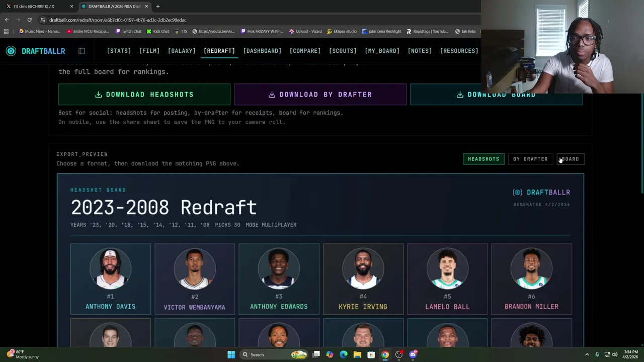Screen dimensions: 644x362
Task: Click the site info icon in address bar
Action: (x=43, y=20)
